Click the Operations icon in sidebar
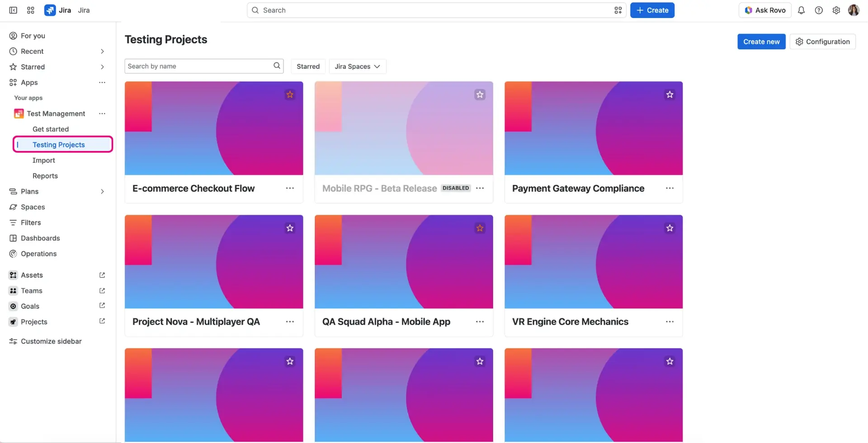The width and height of the screenshot is (868, 443). point(13,254)
